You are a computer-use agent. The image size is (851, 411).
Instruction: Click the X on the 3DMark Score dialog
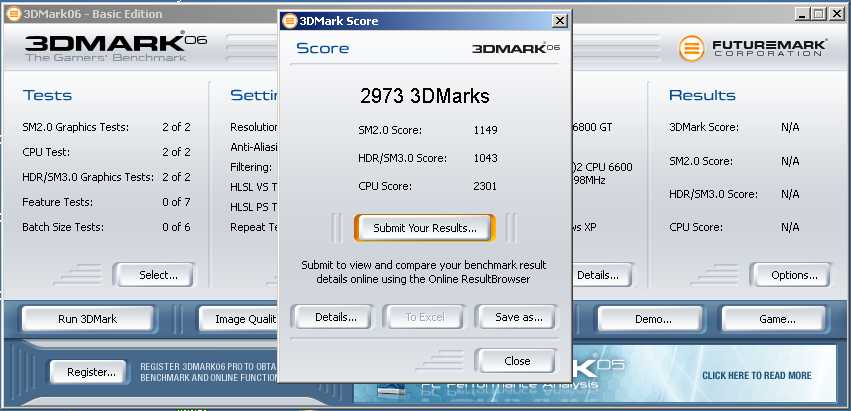point(560,21)
